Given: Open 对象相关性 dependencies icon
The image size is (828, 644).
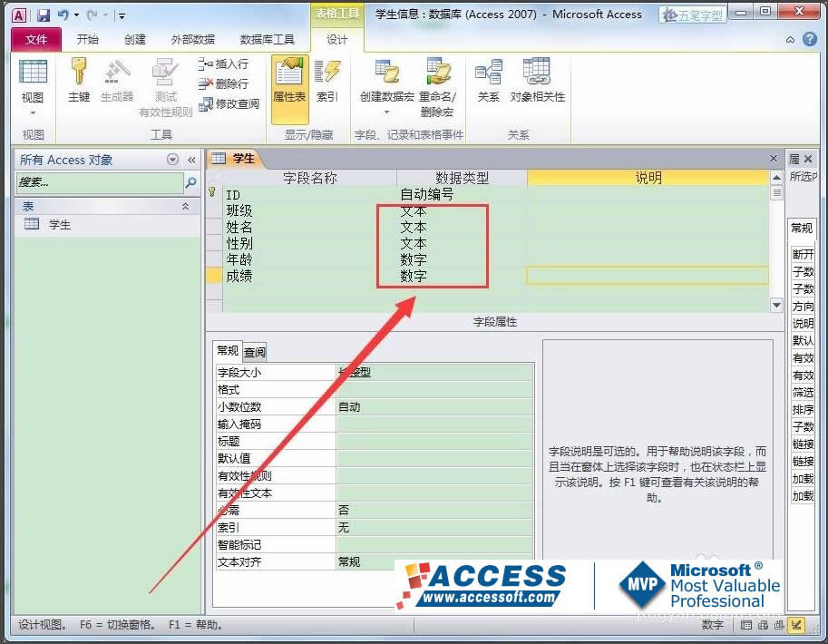Looking at the screenshot, I should pos(538,81).
